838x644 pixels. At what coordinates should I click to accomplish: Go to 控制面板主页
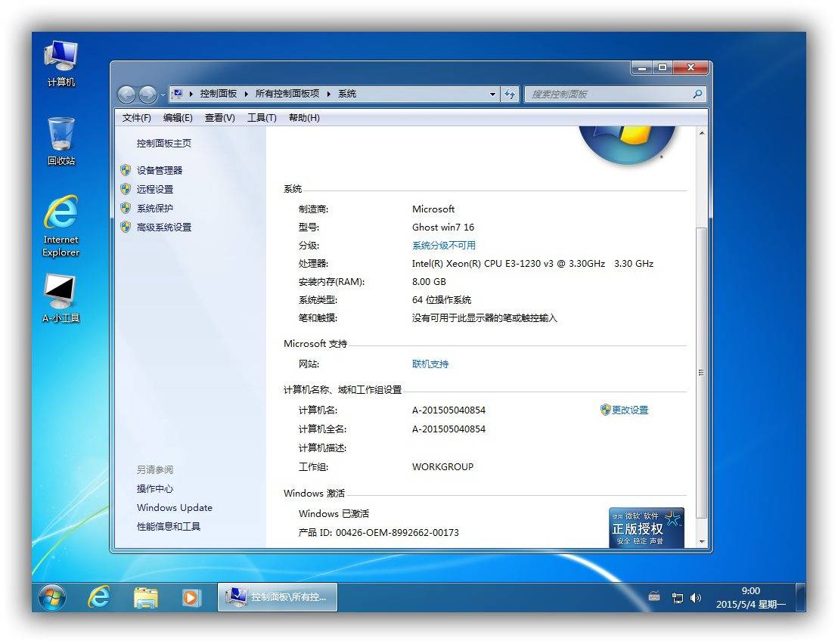coord(164,143)
